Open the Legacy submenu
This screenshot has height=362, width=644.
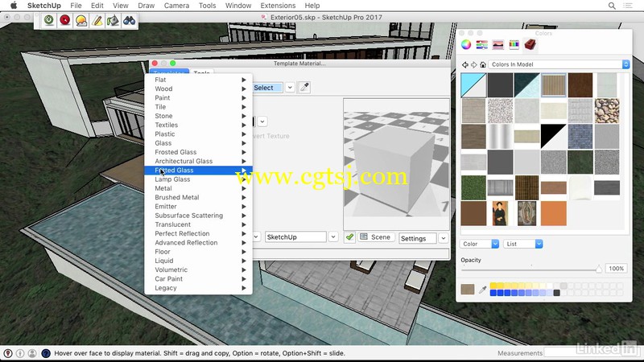click(198, 288)
